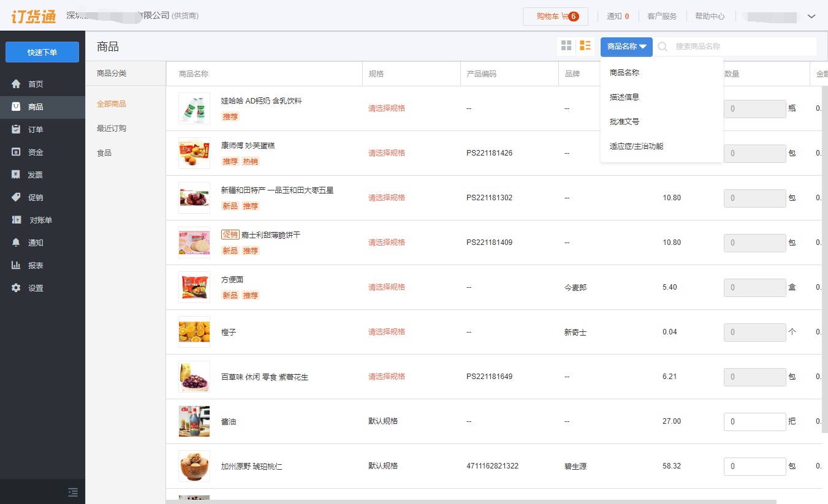Open the 方便面 product thumbnail
828x504 pixels.
[x=194, y=287]
